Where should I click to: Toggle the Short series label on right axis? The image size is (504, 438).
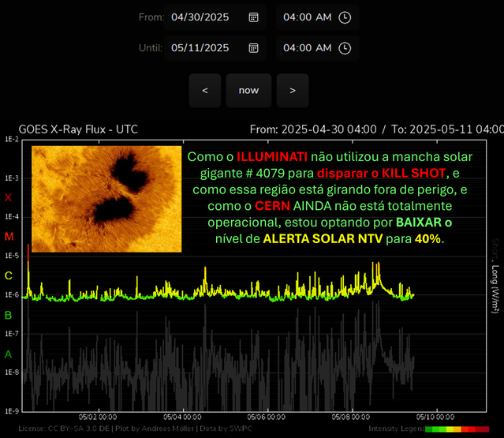pos(495,249)
